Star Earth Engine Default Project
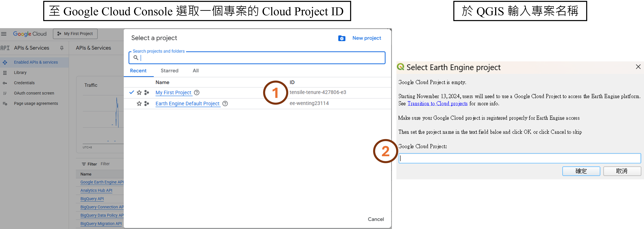 click(139, 104)
